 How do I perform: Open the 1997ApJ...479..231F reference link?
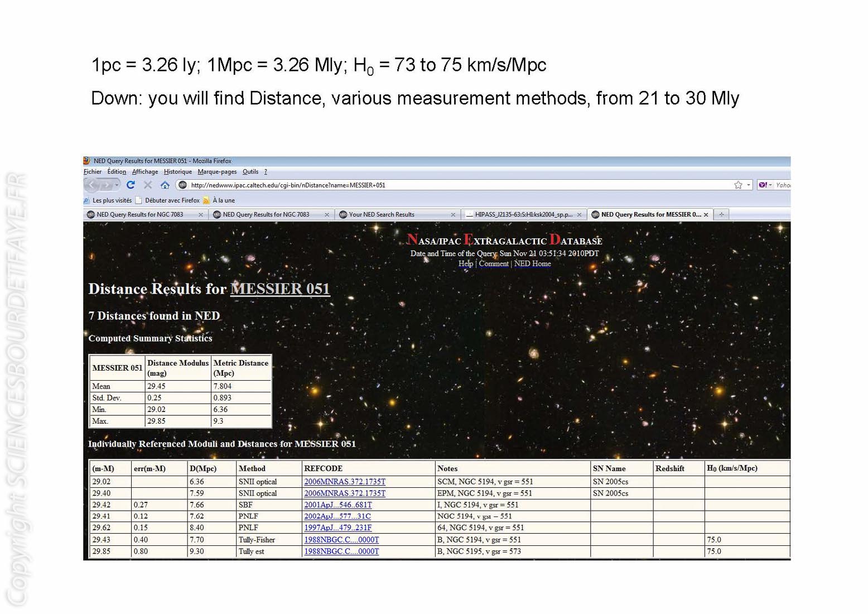[338, 527]
